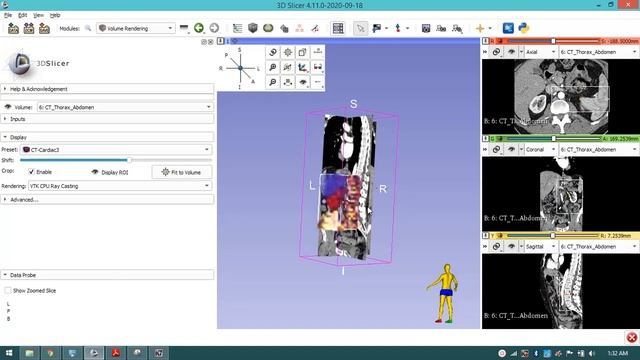Expand Help & Acknowledgement section
This screenshot has width=640, height=360.
pos(107,89)
